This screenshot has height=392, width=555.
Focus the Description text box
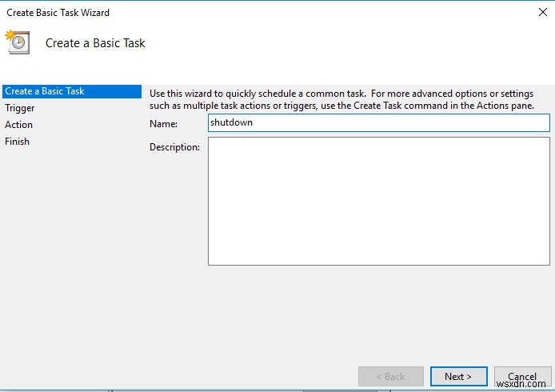378,201
